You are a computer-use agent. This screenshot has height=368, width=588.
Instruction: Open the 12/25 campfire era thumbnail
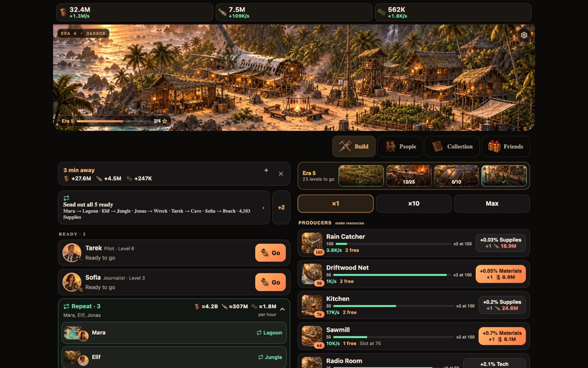409,176
